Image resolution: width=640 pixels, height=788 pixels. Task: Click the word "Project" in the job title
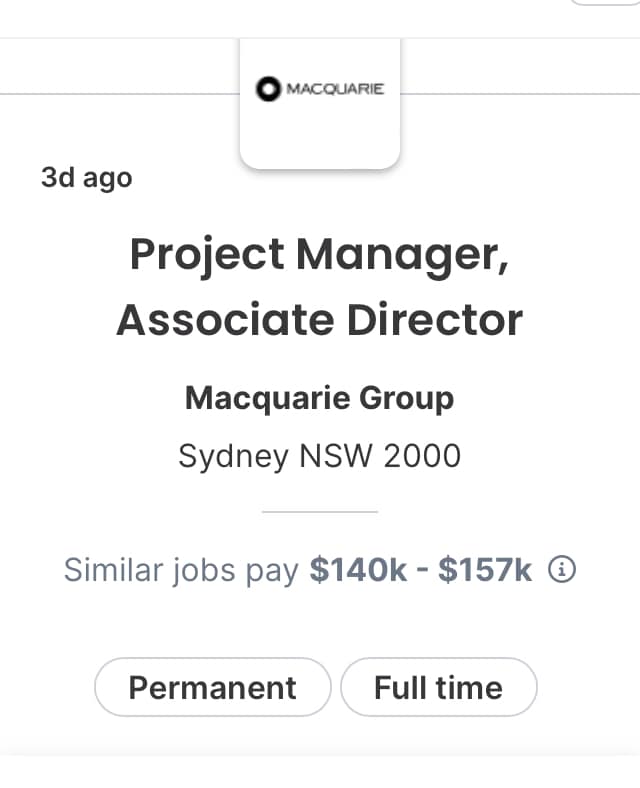[x=207, y=255]
